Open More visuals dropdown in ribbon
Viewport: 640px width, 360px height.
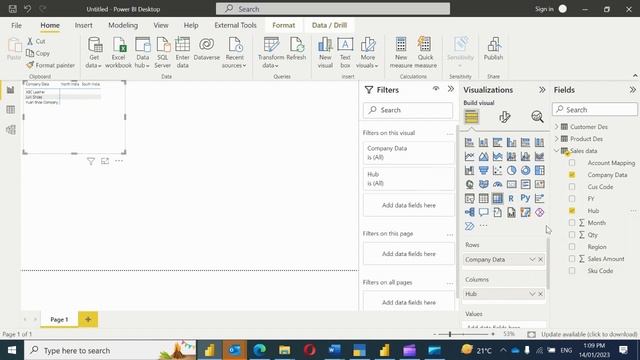[x=367, y=53]
